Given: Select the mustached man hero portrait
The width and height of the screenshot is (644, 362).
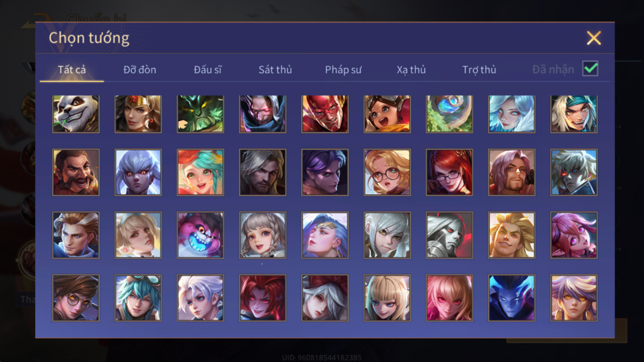Looking at the screenshot, I should [76, 172].
